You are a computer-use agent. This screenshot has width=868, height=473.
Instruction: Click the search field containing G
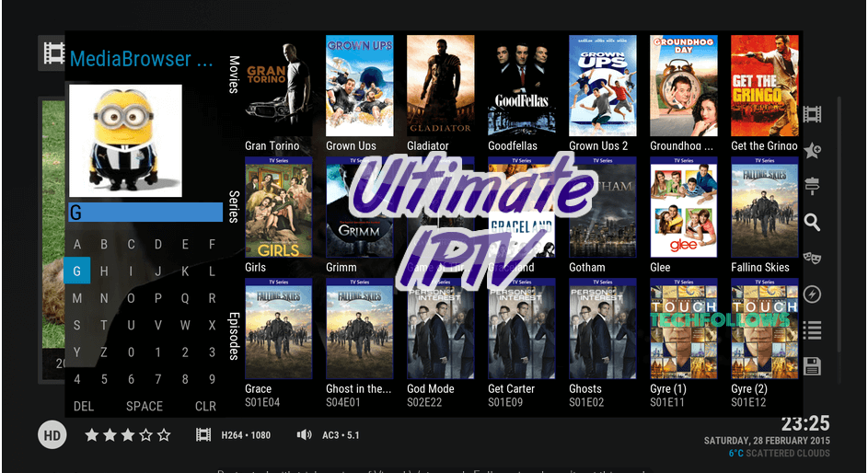pyautogui.click(x=145, y=213)
